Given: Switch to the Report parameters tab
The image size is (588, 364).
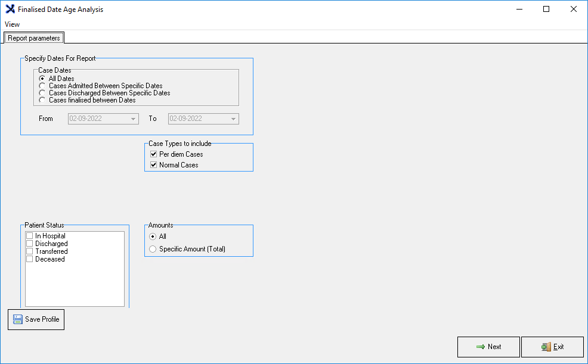Looking at the screenshot, I should coord(34,38).
